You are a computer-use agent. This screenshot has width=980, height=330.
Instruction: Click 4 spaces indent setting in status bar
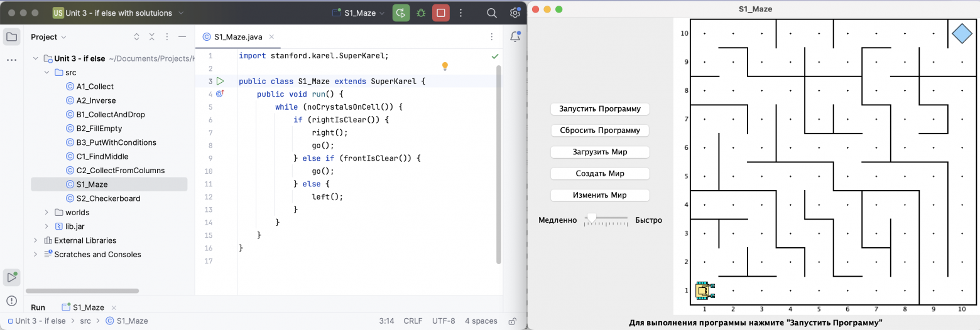[x=481, y=321]
